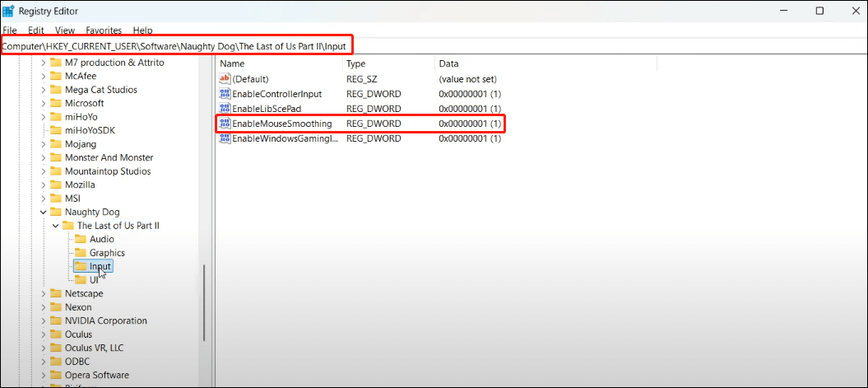The width and height of the screenshot is (868, 388).
Task: Click the miHoYoSDK folder icon
Action: click(x=55, y=130)
